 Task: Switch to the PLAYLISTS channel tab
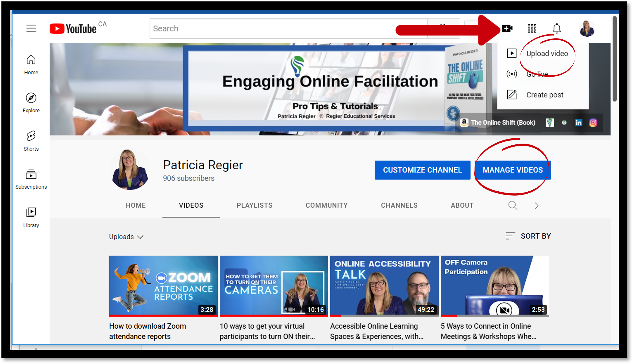pos(255,205)
